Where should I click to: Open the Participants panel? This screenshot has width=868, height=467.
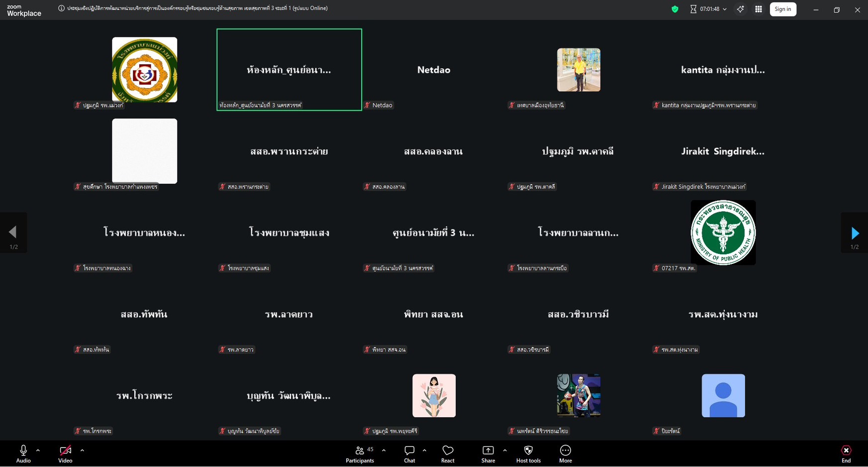(360, 454)
